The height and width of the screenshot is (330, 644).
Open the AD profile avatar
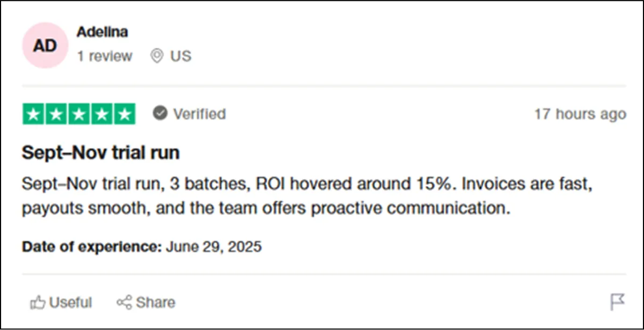[45, 46]
